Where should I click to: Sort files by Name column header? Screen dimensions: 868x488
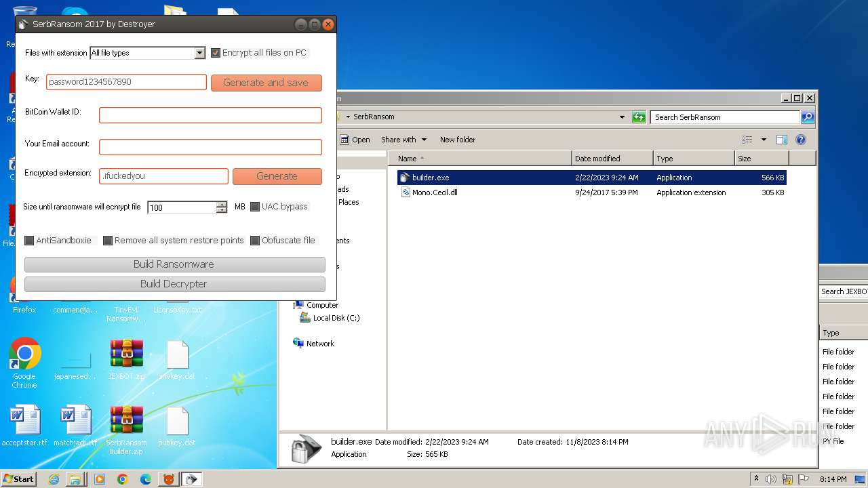tap(481, 159)
